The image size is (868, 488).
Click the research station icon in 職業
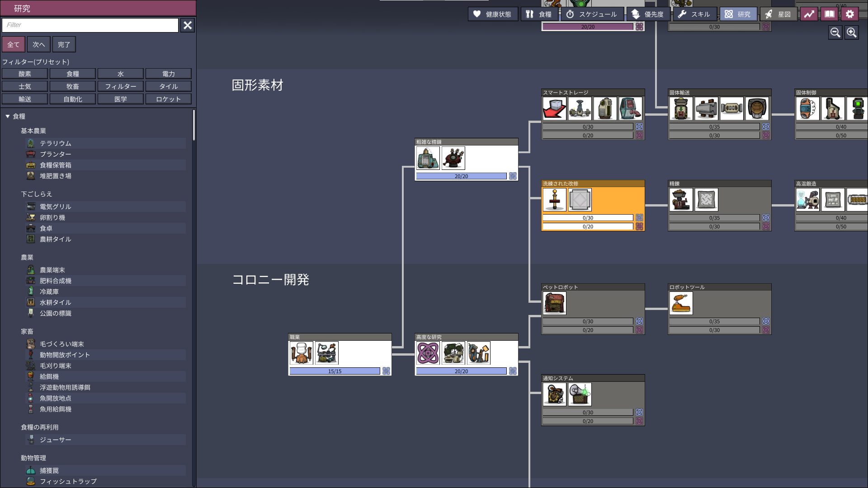302,353
